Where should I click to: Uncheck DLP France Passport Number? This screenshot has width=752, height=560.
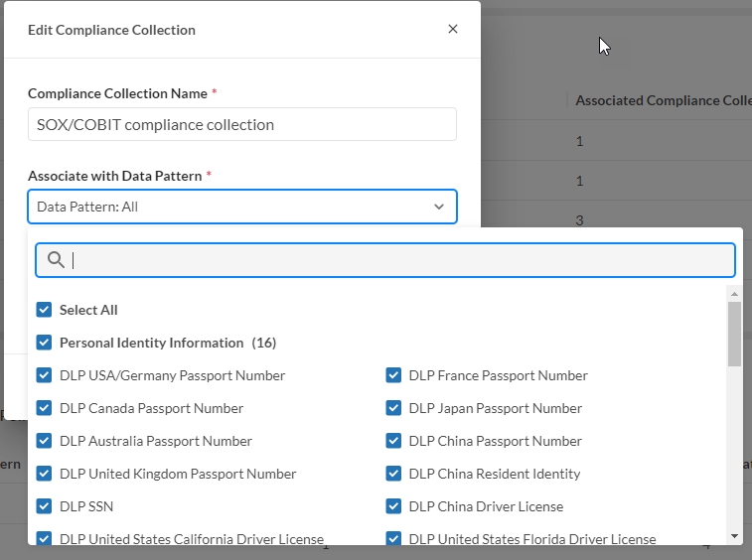[x=393, y=375]
